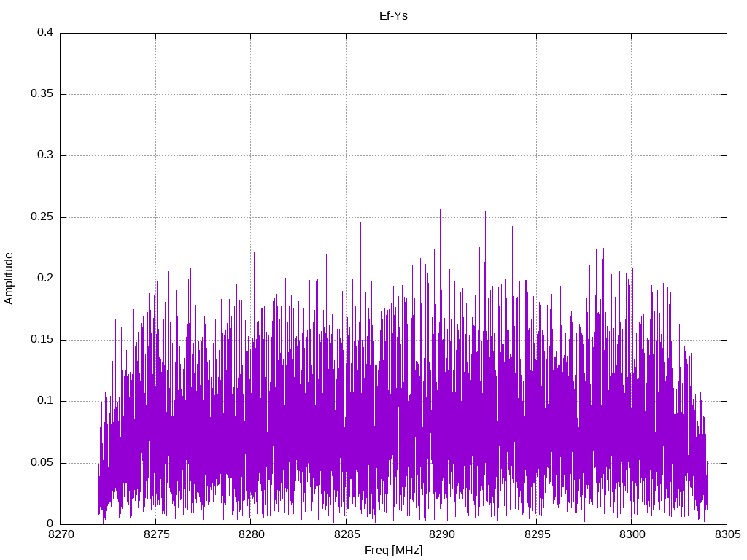Select the 8275 x-axis tick label

click(x=155, y=534)
